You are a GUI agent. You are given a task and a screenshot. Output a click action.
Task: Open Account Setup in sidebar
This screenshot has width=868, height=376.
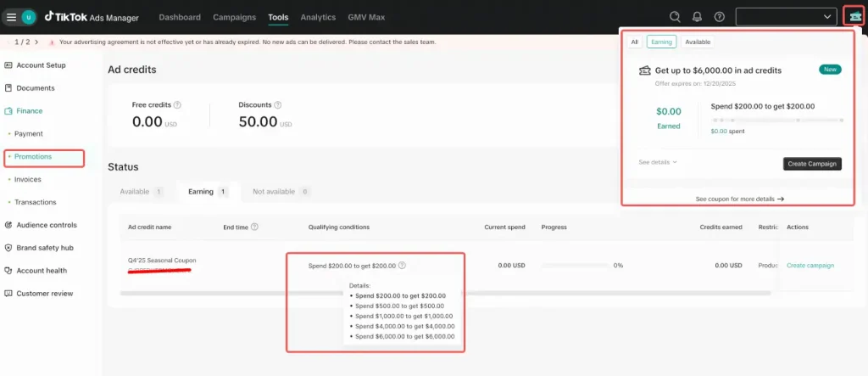(x=41, y=65)
